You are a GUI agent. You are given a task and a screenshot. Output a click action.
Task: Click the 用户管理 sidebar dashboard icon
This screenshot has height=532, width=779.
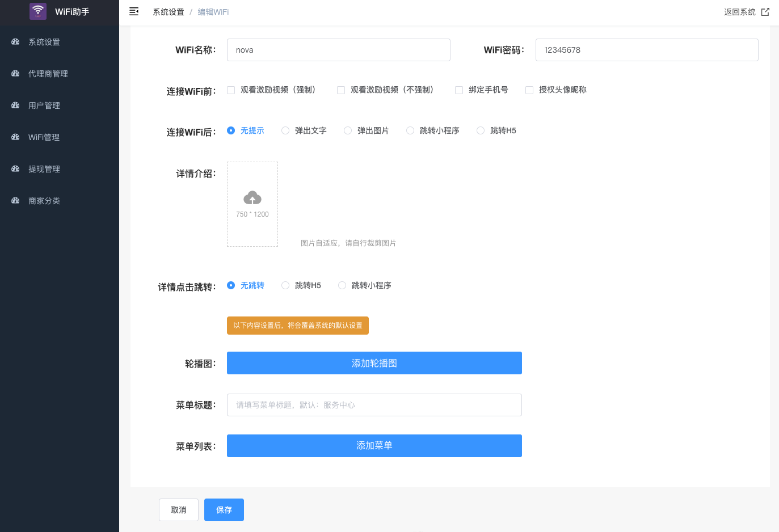click(x=15, y=105)
